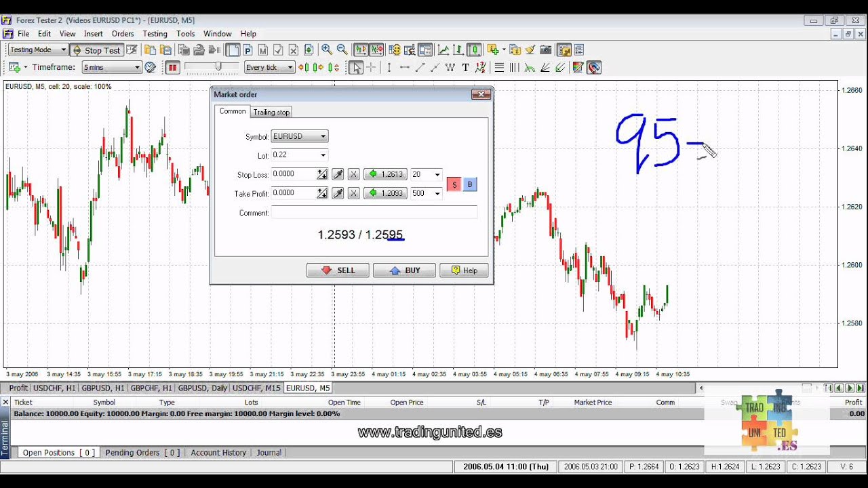The height and width of the screenshot is (488, 868).
Task: Open the account dollar-sign icon
Action: (394, 49)
